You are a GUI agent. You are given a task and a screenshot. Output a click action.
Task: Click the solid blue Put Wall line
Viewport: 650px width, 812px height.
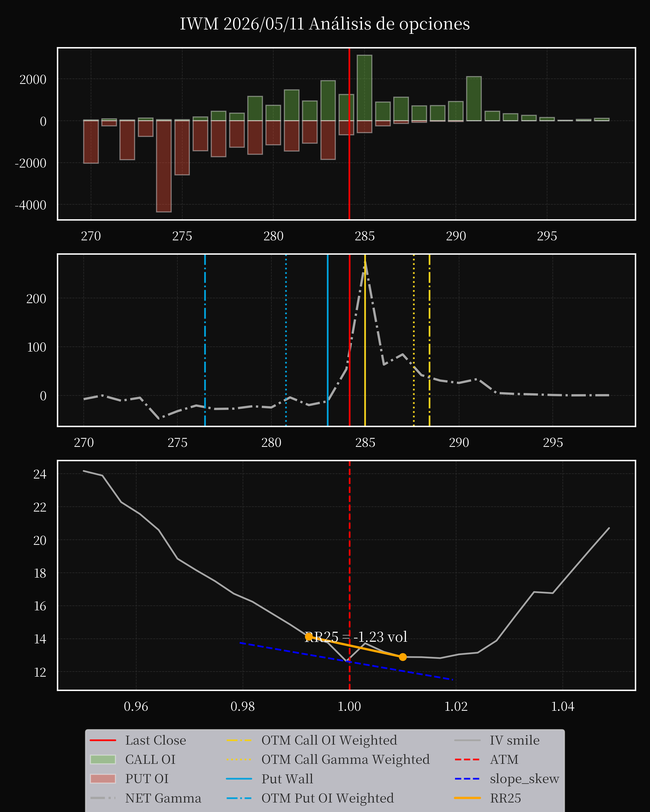(328, 340)
